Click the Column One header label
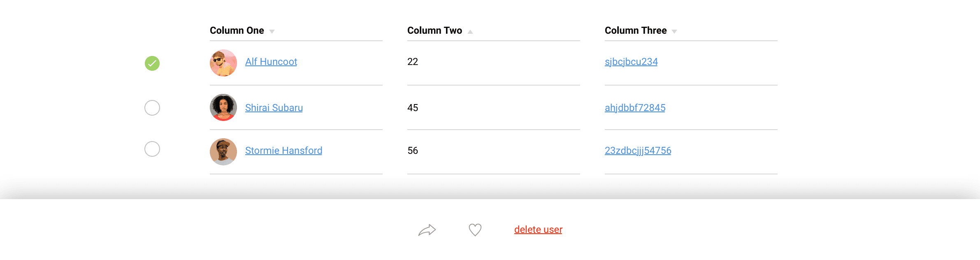This screenshot has width=980, height=260. (237, 30)
